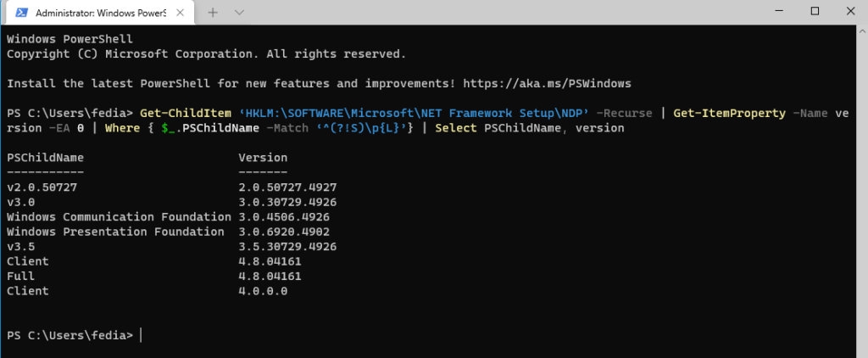Click the -Recurse parameter text
The width and height of the screenshot is (868, 358).
[x=624, y=113]
